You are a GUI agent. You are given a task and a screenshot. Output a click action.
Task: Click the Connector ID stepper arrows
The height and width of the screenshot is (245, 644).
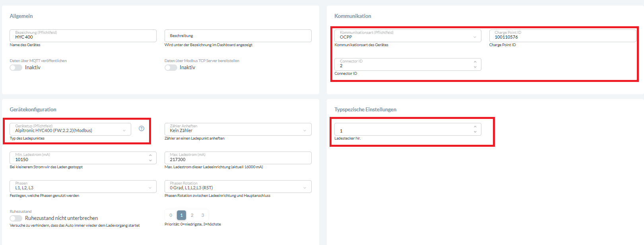[x=475, y=64]
